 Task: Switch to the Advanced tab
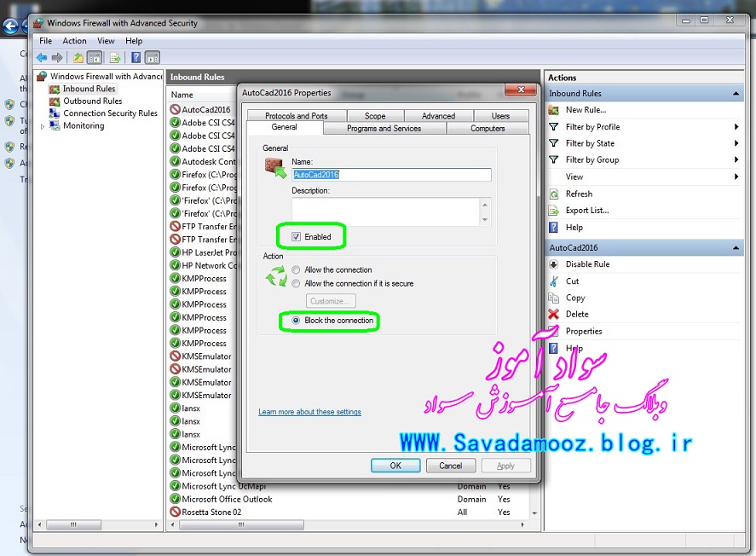point(439,116)
